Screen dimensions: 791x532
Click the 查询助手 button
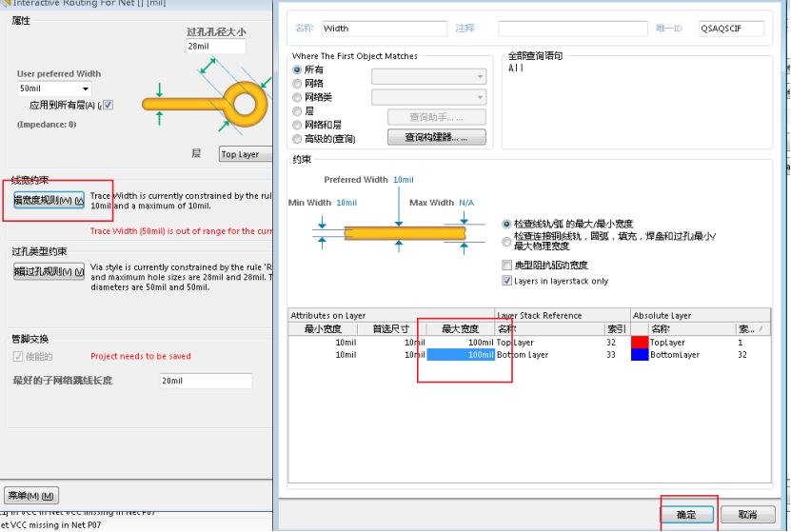coord(437,117)
